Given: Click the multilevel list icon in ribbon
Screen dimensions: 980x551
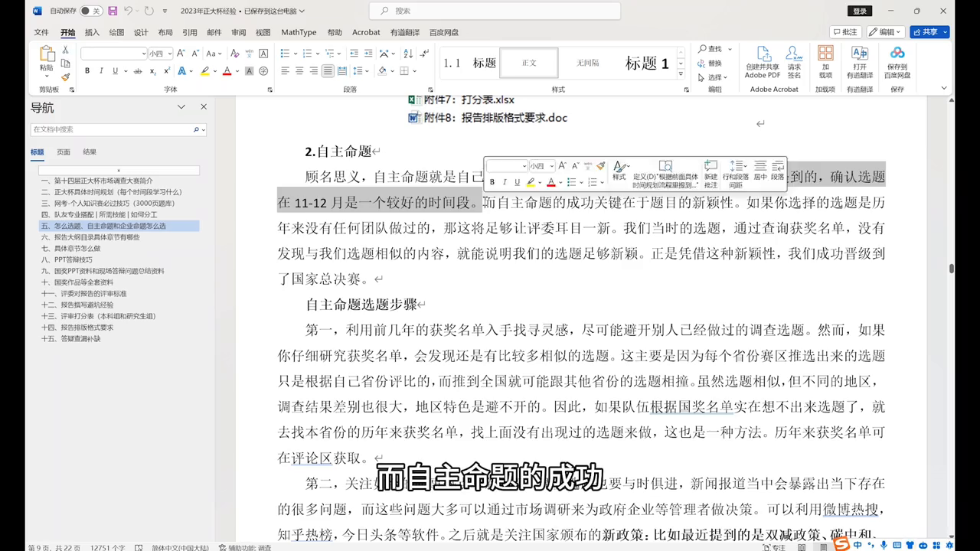Looking at the screenshot, I should (330, 54).
